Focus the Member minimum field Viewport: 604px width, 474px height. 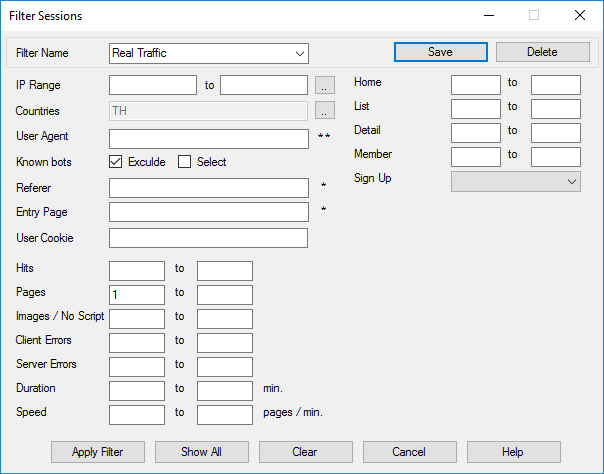(x=476, y=157)
